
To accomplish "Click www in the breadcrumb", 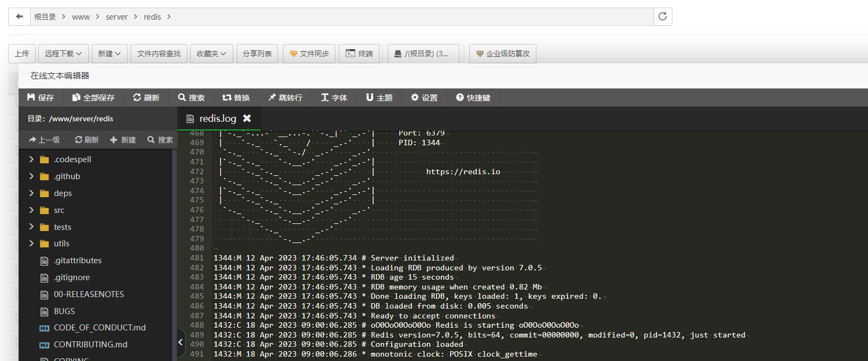I will (81, 17).
